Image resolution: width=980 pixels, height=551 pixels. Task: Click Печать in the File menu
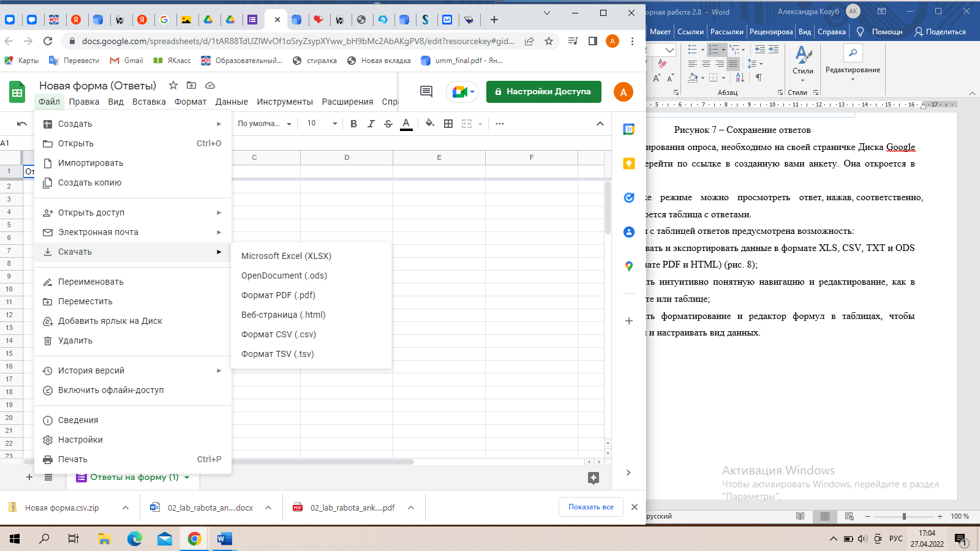click(x=133, y=459)
